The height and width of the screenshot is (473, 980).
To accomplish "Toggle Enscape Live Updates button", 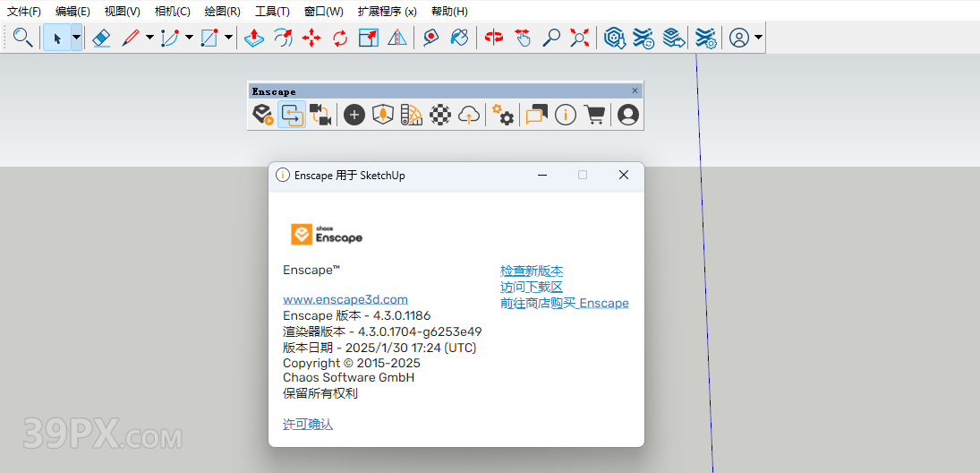I will click(x=292, y=115).
